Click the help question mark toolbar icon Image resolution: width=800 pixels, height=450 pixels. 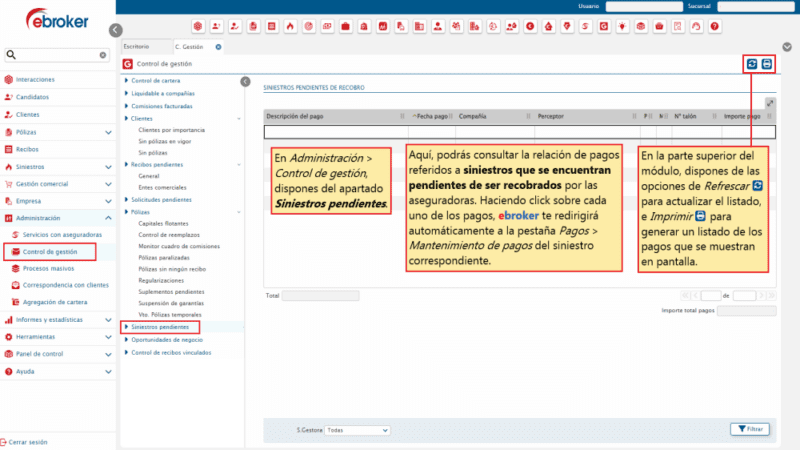(x=715, y=25)
